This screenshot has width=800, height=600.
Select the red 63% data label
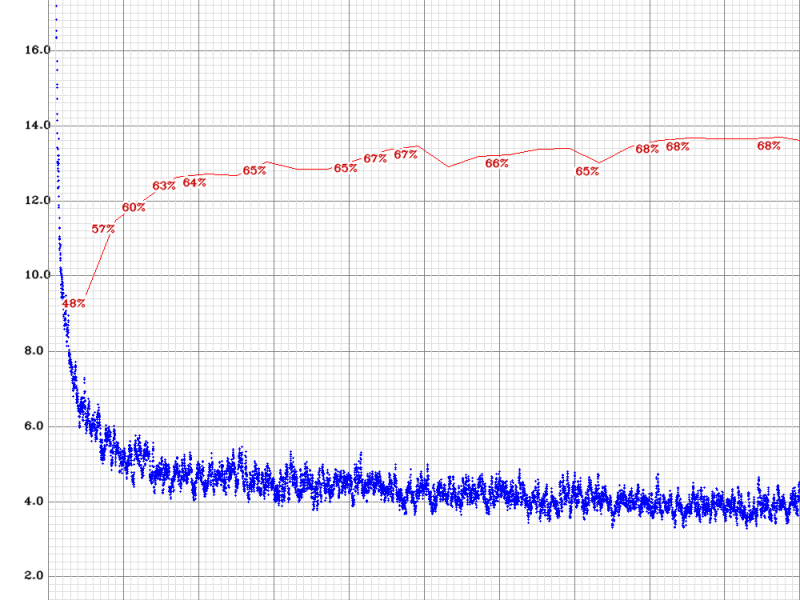point(164,186)
